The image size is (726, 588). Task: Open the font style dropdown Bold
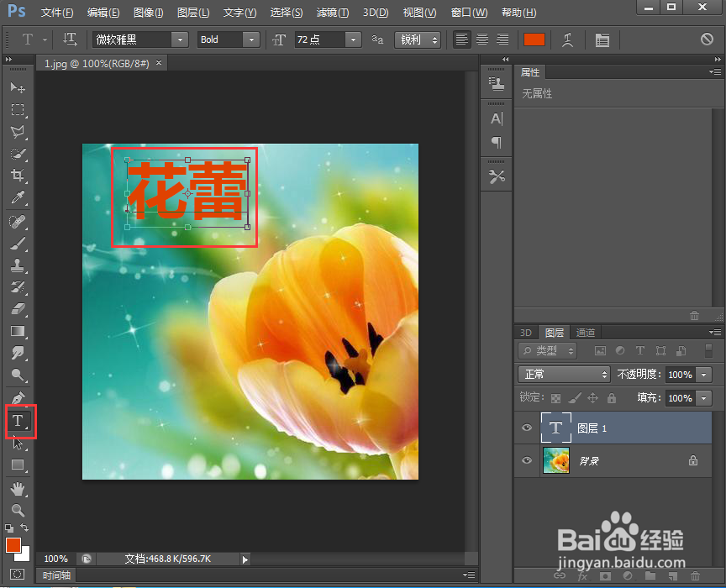click(251, 39)
